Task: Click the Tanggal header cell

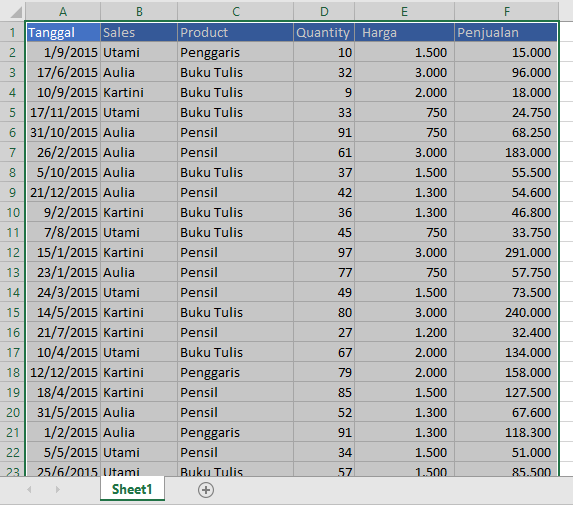Action: 63,33
